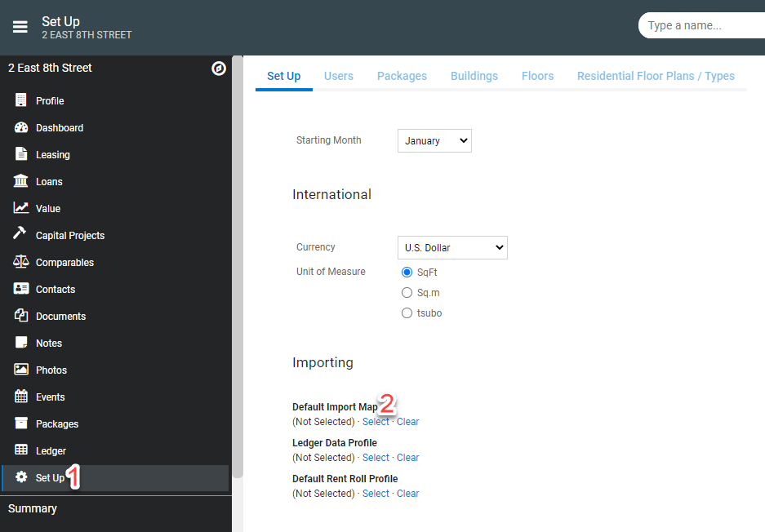Click Clear for Ledger Data Profile
This screenshot has height=532, width=765.
(408, 458)
